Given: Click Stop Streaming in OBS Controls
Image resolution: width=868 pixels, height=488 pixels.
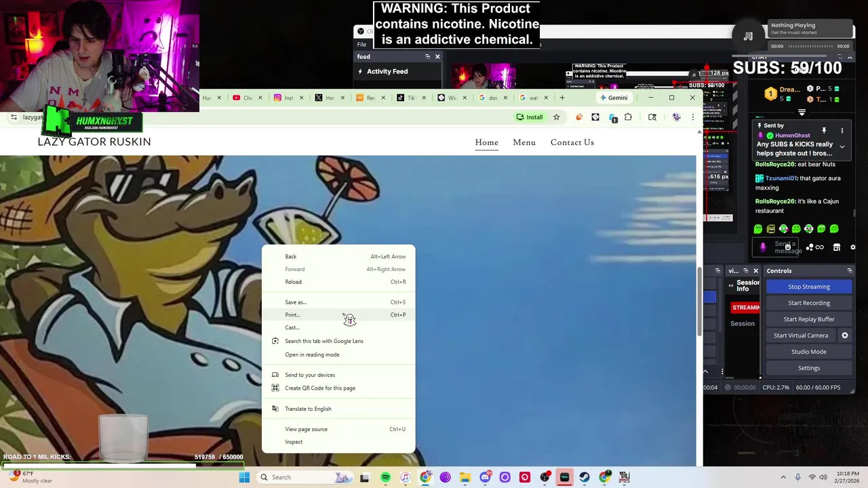Looking at the screenshot, I should pyautogui.click(x=809, y=287).
